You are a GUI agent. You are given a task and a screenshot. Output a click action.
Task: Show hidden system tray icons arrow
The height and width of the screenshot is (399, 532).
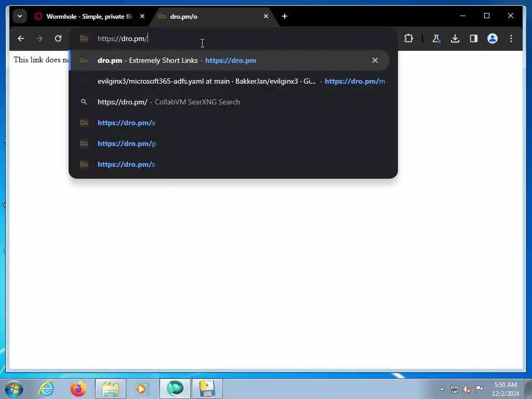[442, 389]
